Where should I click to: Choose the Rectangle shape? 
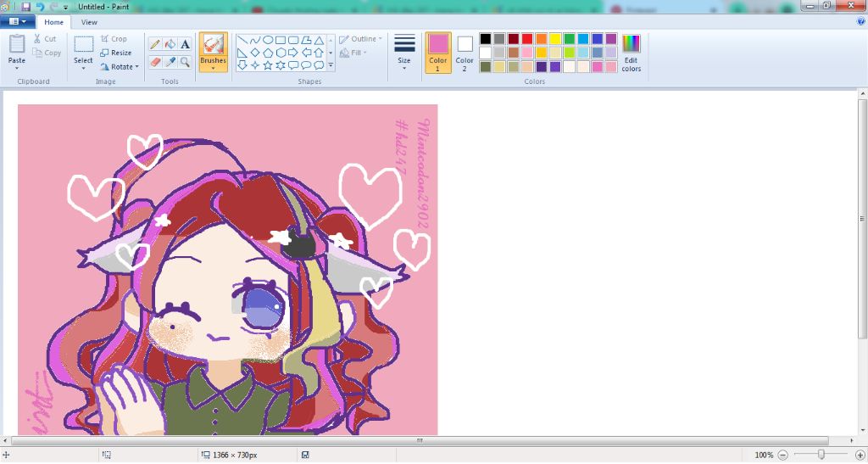coord(280,41)
